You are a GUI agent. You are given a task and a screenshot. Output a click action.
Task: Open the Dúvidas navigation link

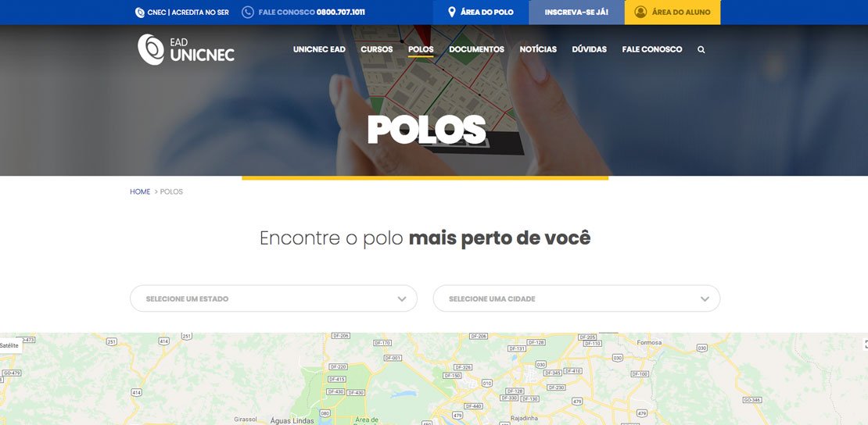coord(589,49)
